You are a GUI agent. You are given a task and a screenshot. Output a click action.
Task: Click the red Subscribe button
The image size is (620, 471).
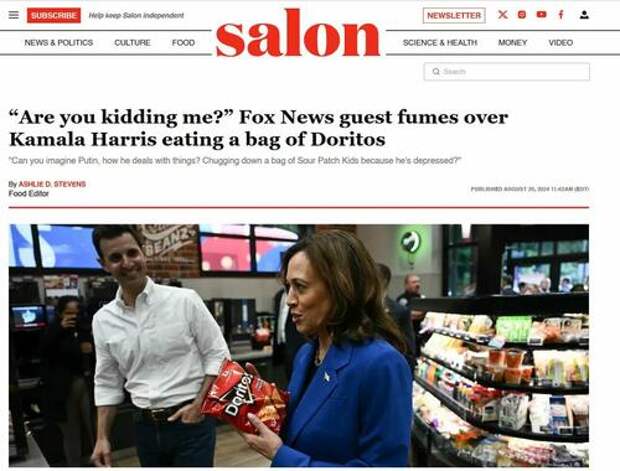[54, 15]
